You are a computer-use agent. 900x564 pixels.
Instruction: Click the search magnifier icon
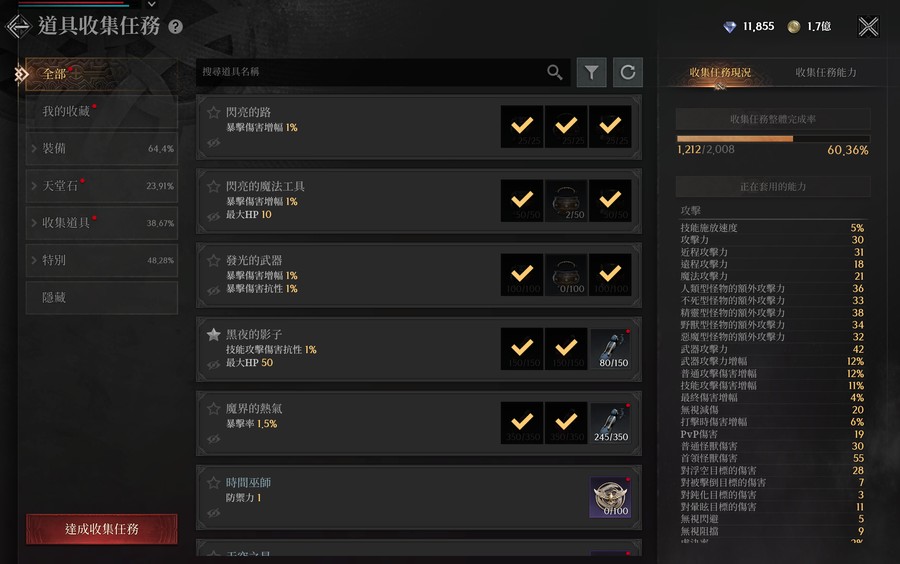554,72
